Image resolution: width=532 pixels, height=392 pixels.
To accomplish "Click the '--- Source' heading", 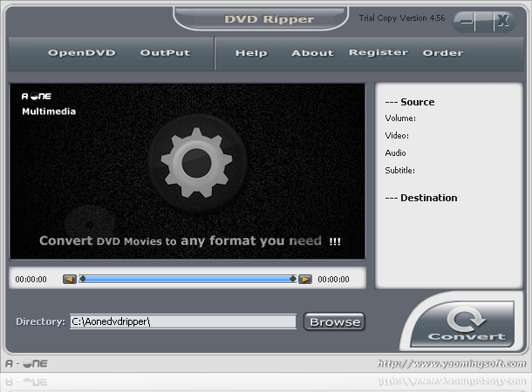I will pos(410,102).
